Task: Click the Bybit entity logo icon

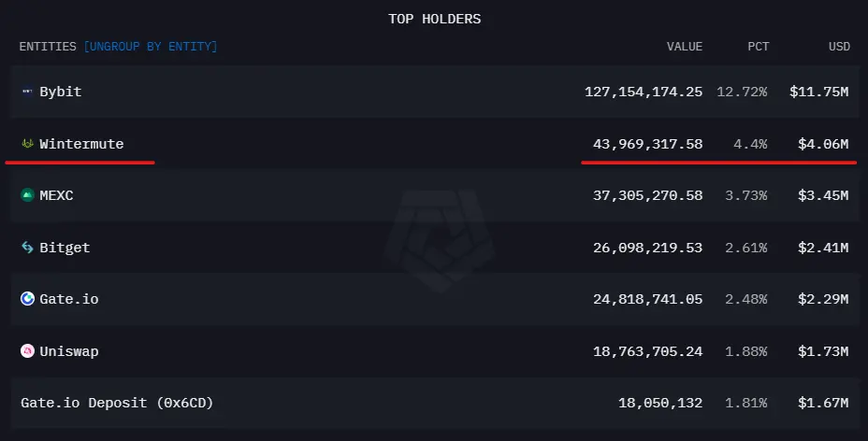Action: [x=27, y=92]
